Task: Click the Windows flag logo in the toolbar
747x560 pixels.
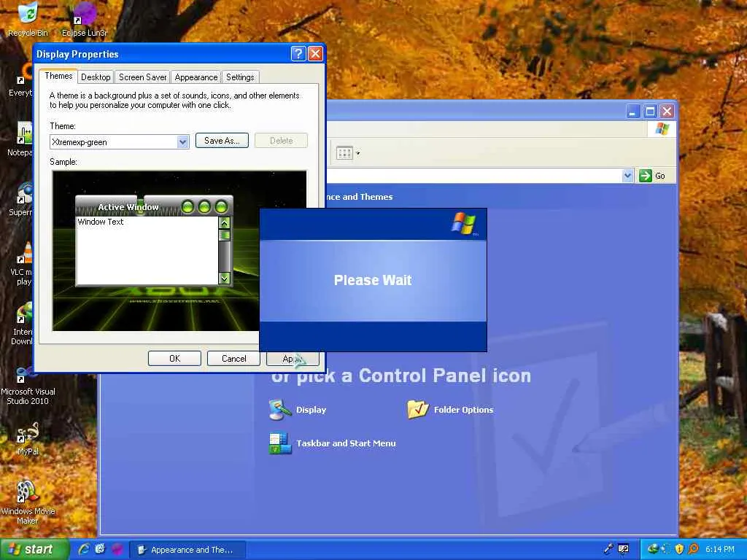Action: 662,129
